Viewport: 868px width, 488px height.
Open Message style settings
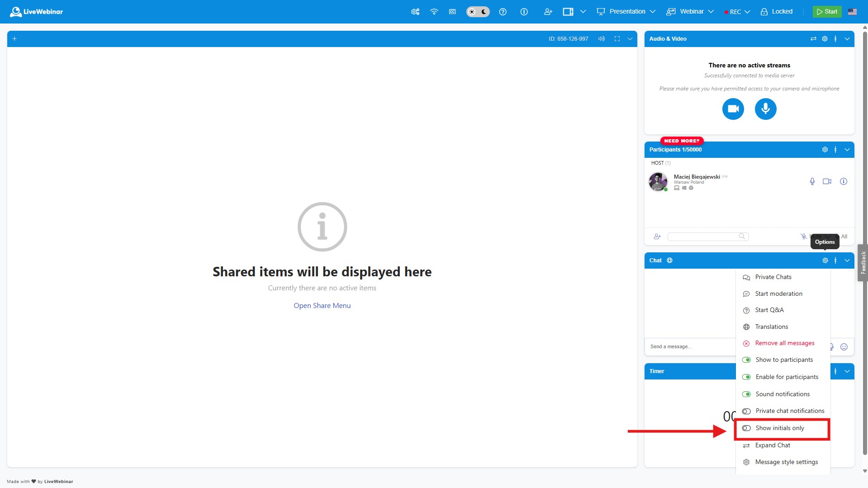(x=783, y=462)
